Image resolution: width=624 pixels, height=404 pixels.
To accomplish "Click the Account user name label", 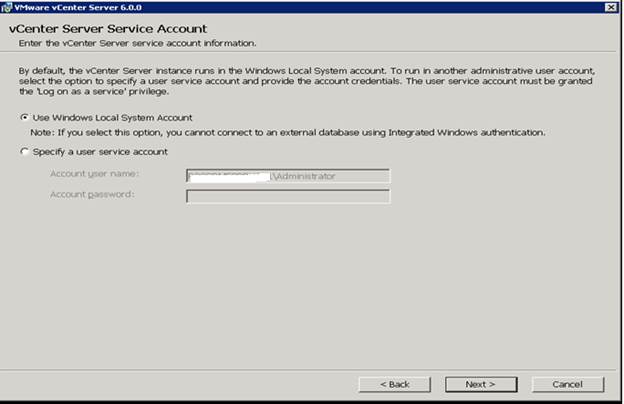I will click(x=95, y=174).
